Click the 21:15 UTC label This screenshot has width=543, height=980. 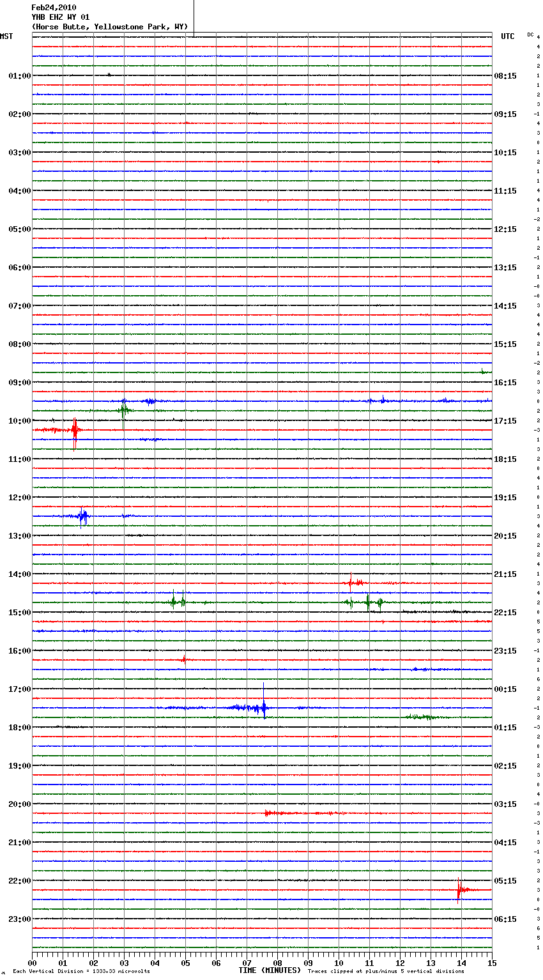pos(505,574)
